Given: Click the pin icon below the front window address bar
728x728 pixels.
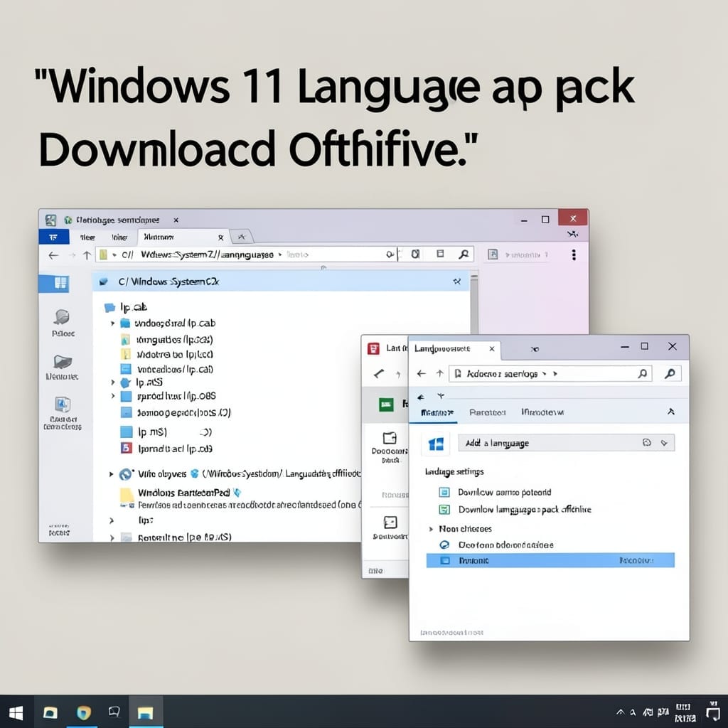Looking at the screenshot, I should (441, 396).
